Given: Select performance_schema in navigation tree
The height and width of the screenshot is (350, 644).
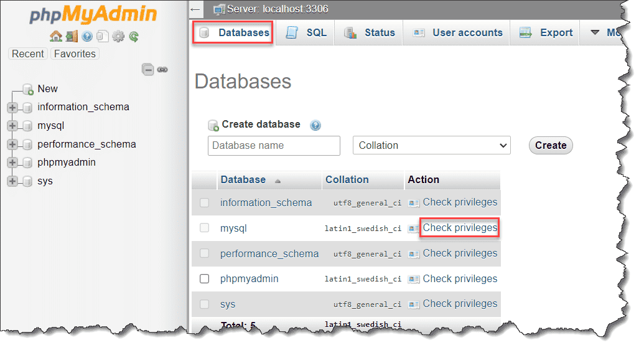Looking at the screenshot, I should (x=86, y=144).
